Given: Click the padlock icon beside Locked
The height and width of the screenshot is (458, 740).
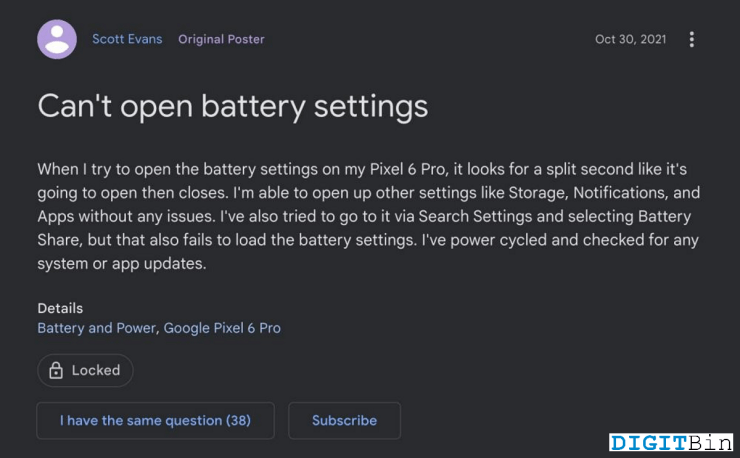Looking at the screenshot, I should [x=56, y=371].
